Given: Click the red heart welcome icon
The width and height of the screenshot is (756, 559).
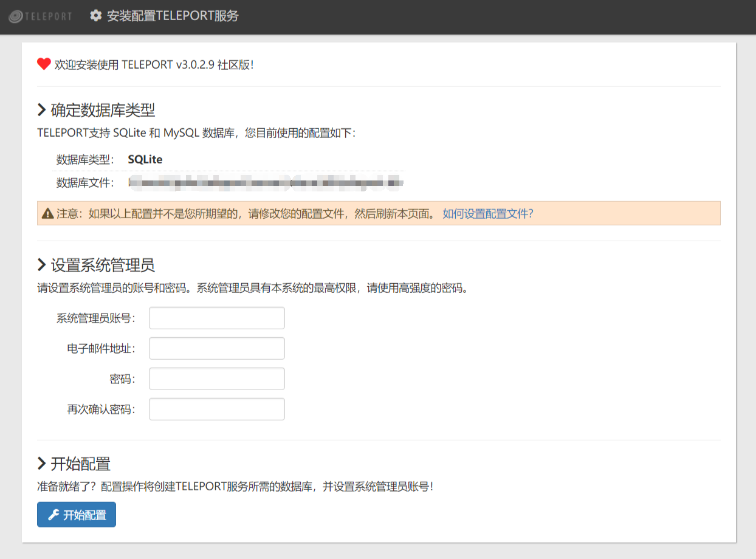Looking at the screenshot, I should (x=44, y=64).
